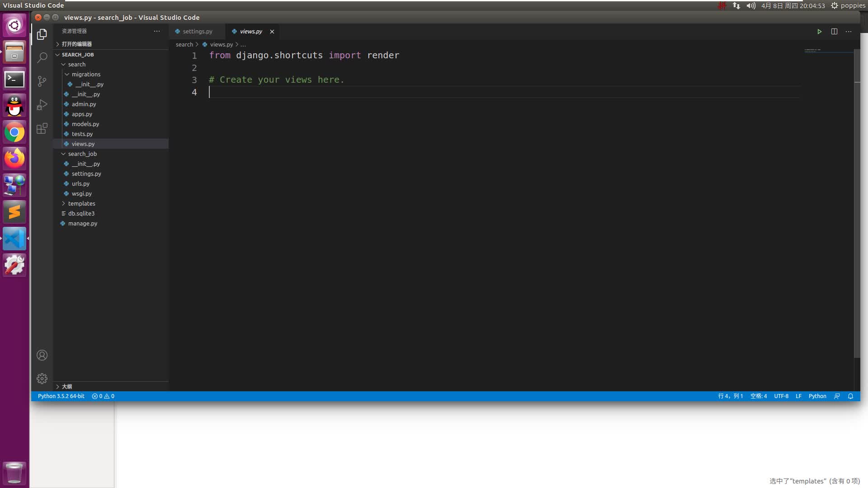Screen dimensions: 868x488
Task: Open models.py in the explorer
Action: [x=111, y=124]
